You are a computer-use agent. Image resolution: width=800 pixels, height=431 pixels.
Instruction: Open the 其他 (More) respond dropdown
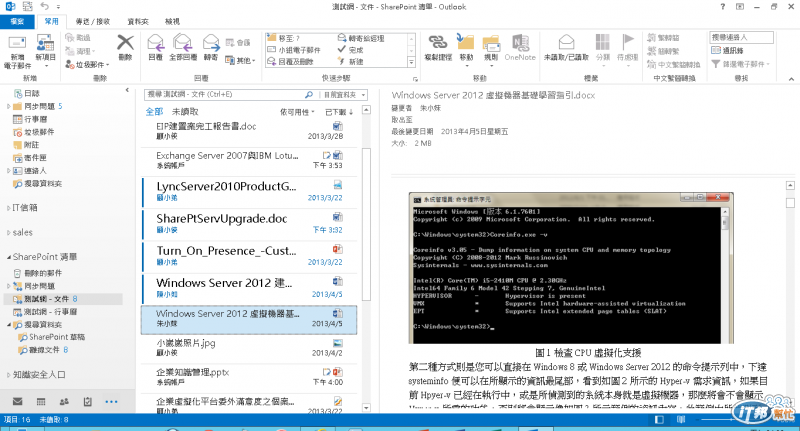tap(240, 61)
